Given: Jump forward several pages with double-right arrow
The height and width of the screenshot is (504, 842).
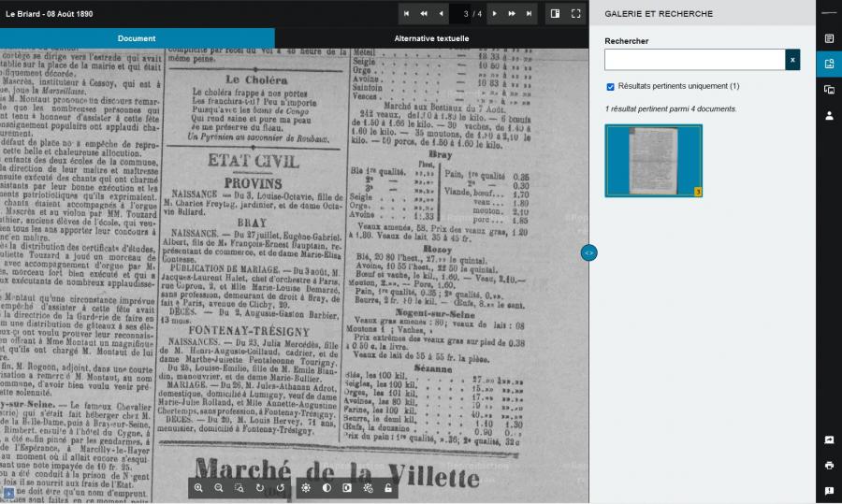Looking at the screenshot, I should 512,14.
